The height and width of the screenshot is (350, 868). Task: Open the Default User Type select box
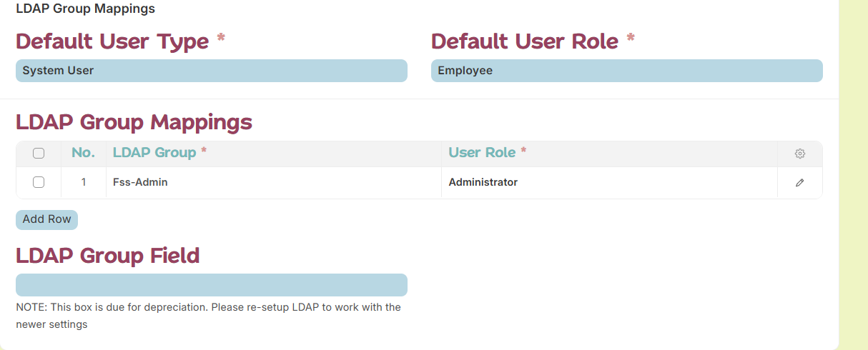212,71
